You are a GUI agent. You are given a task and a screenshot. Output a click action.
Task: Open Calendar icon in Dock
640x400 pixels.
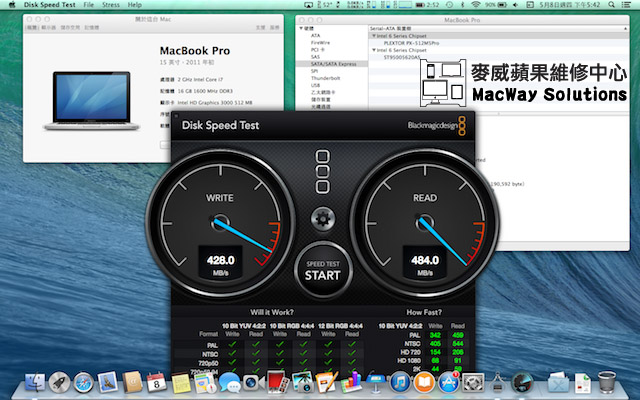click(x=156, y=382)
